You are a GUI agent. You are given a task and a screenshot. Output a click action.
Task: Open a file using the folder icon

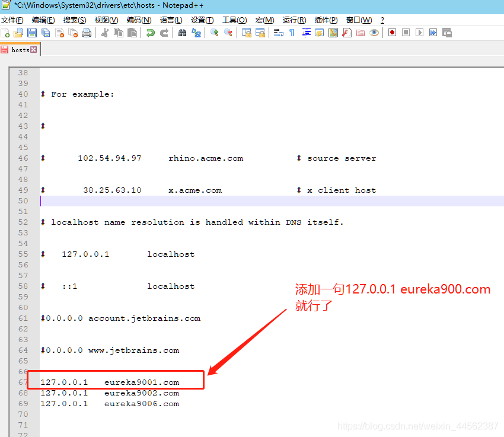tap(18, 33)
